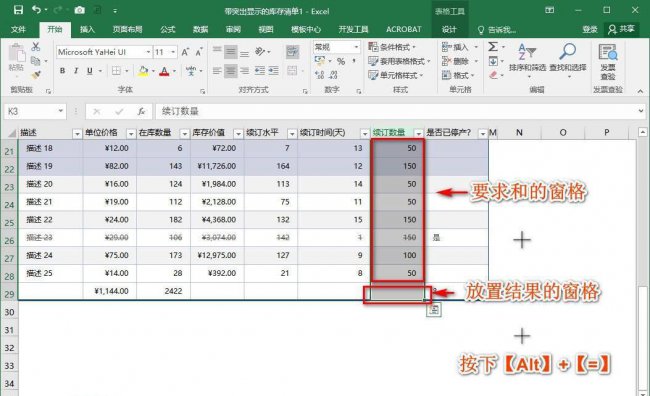Viewport: 650px width, 396px height.
Task: Open the font size dropdown
Action: click(x=173, y=52)
